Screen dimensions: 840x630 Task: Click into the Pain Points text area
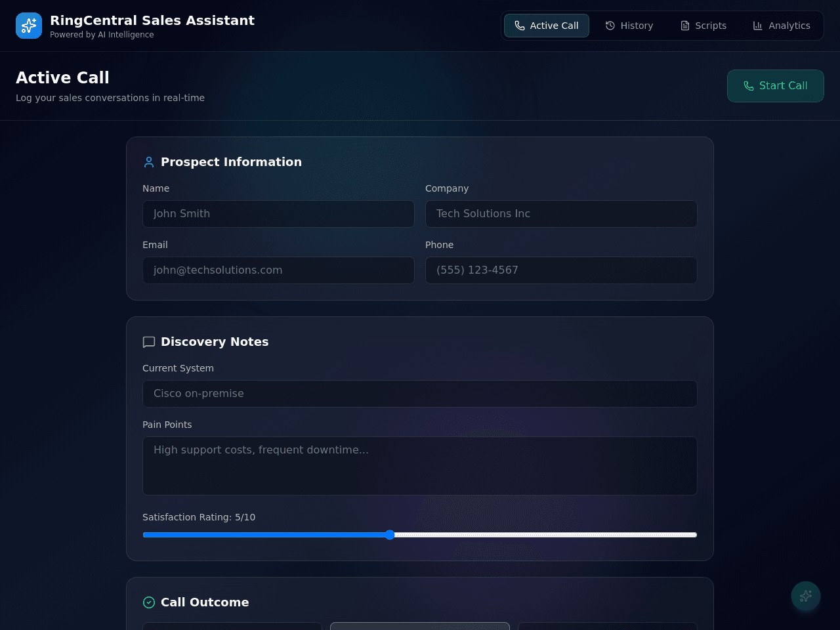tap(420, 466)
